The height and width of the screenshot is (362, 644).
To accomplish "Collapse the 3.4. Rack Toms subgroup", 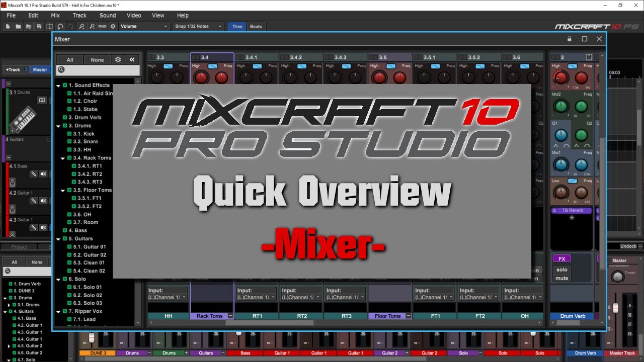I will tap(63, 158).
